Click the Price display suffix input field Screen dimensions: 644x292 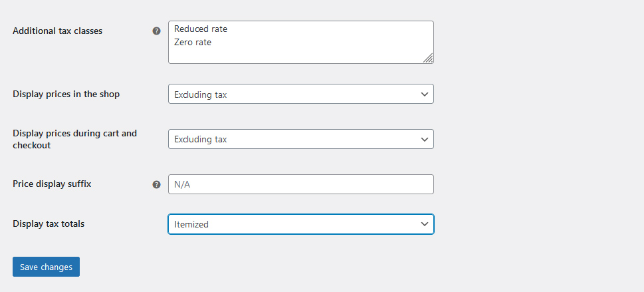click(x=300, y=184)
